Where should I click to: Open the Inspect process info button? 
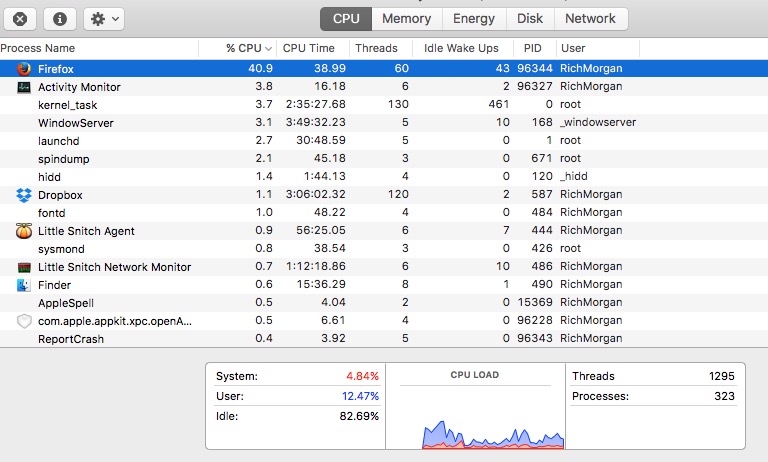pyautogui.click(x=60, y=19)
